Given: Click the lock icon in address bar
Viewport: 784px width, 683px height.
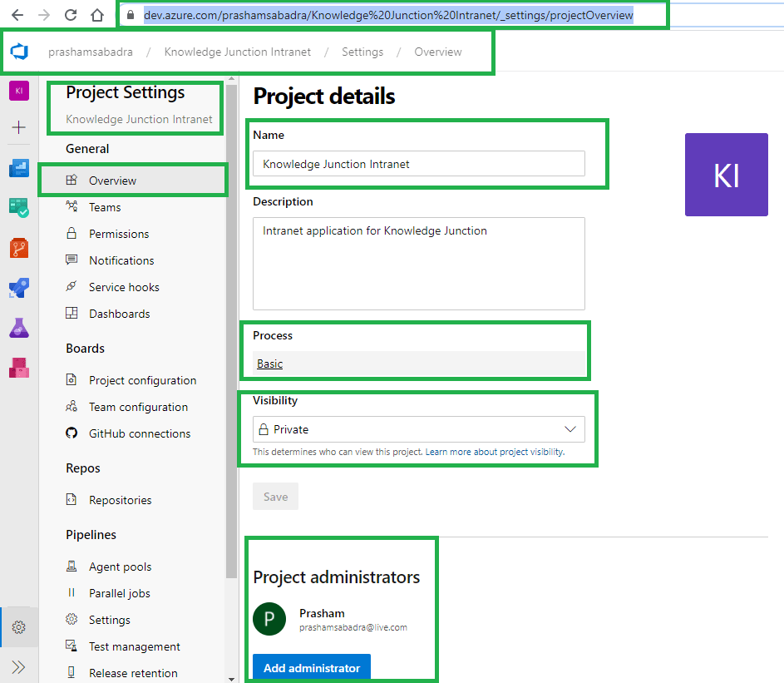Looking at the screenshot, I should 131,15.
